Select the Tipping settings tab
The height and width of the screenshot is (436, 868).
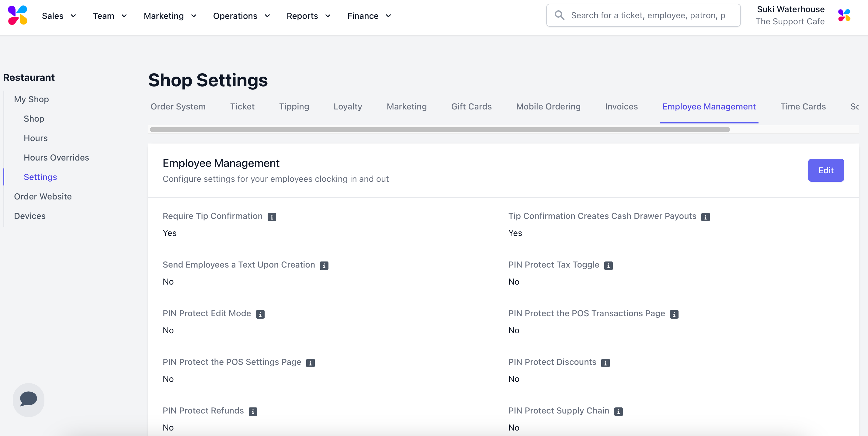point(294,106)
